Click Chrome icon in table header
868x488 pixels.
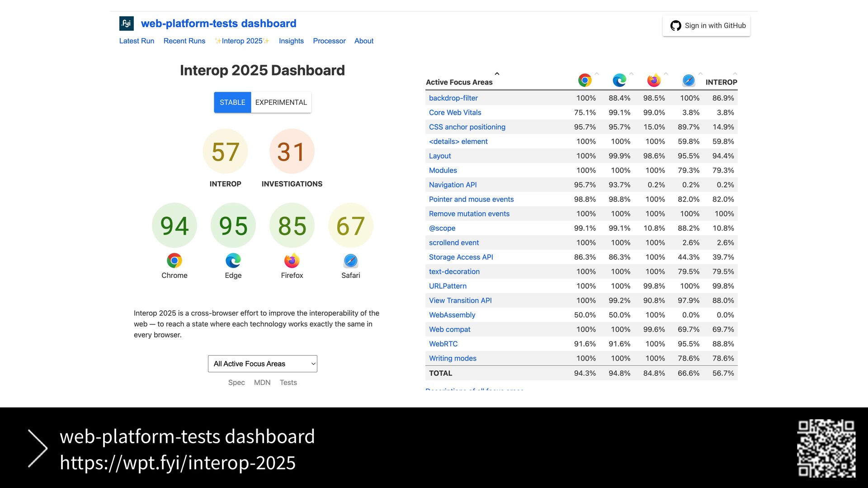[x=585, y=80]
